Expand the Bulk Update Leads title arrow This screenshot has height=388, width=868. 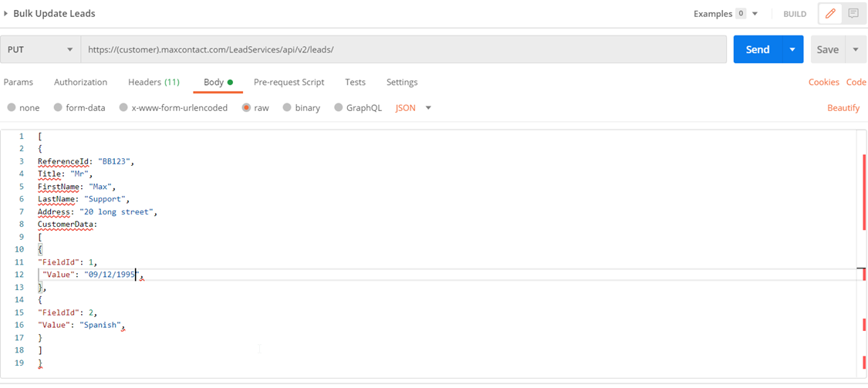tap(5, 14)
